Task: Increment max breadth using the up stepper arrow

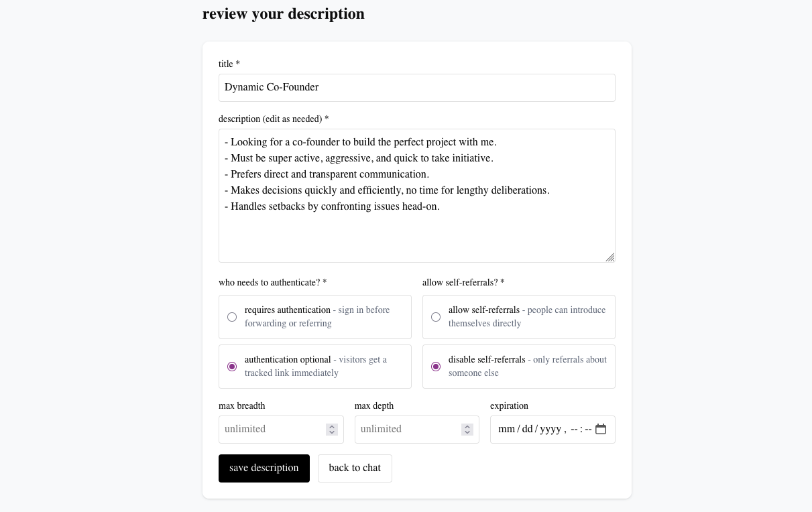Action: (x=332, y=426)
